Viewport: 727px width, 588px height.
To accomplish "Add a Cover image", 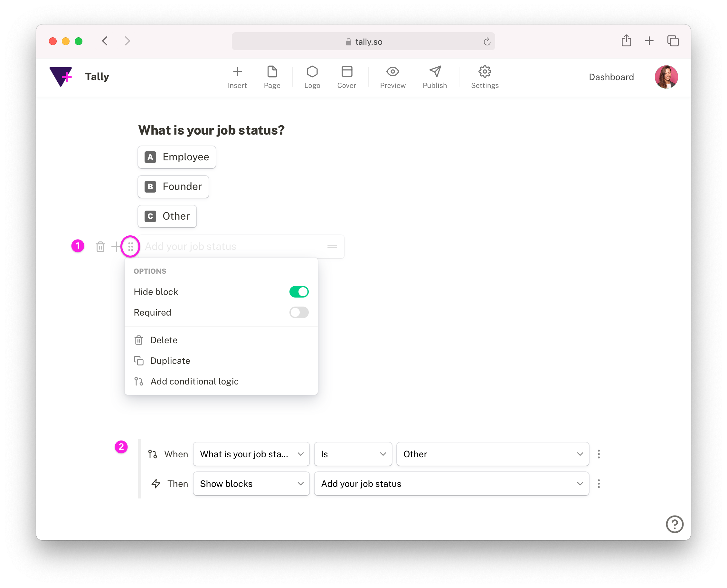I will coord(346,77).
